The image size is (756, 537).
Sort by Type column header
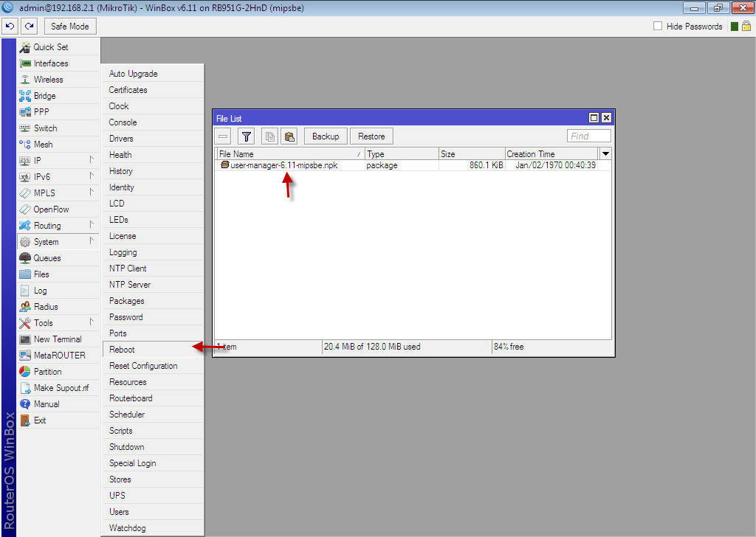click(402, 154)
